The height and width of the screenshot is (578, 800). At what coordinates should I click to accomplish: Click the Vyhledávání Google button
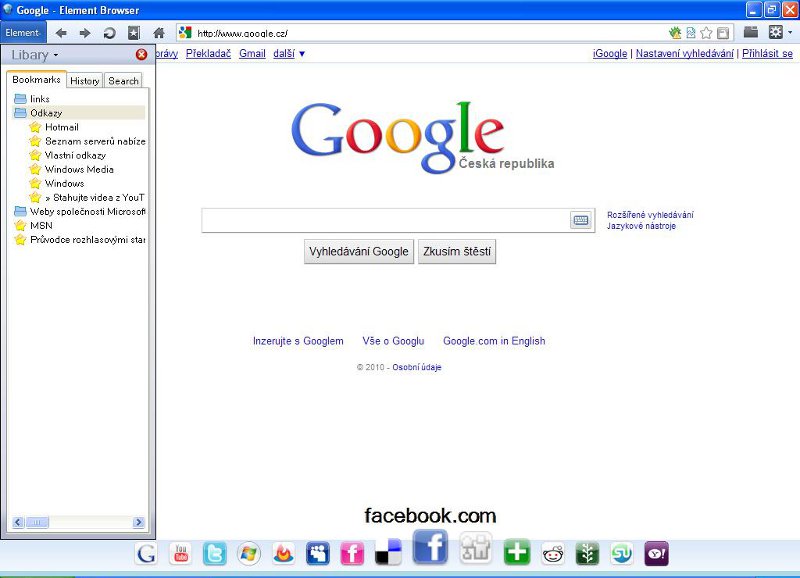coord(359,252)
